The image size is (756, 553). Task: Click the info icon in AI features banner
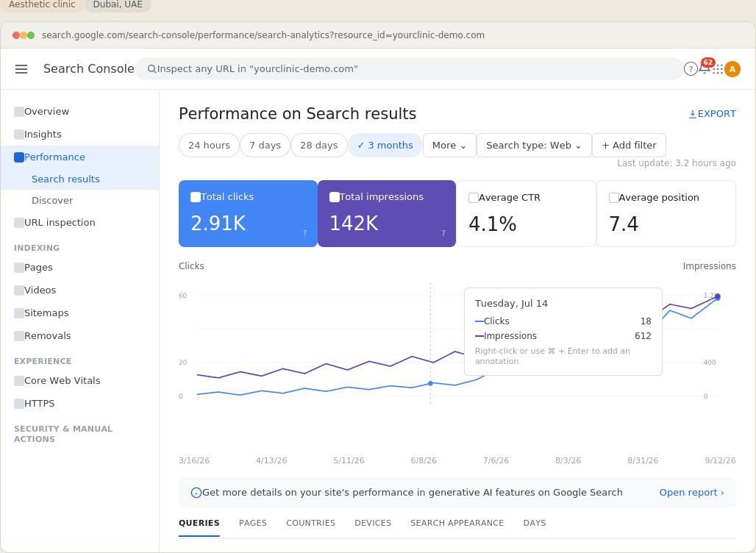click(196, 493)
